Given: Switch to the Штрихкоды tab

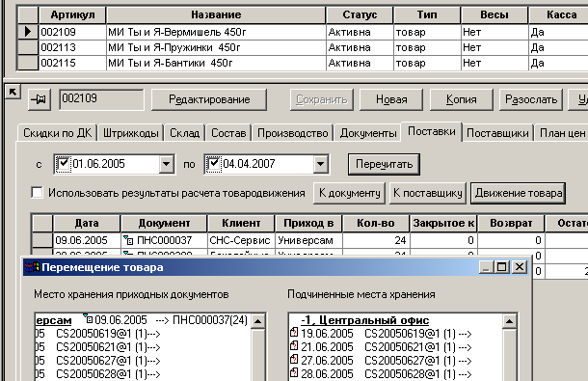Looking at the screenshot, I should (131, 133).
